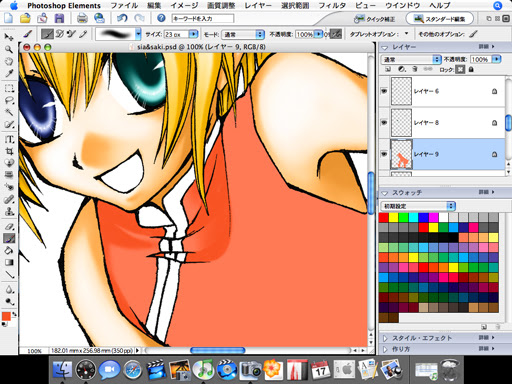The width and height of the screenshot is (512, 384).
Task: Click the orange foreground color swatch
Action: [x=6, y=316]
